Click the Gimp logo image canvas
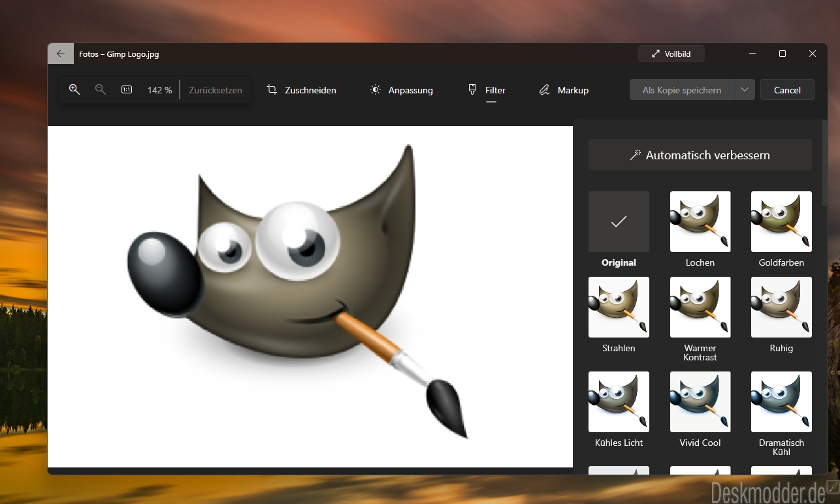 pyautogui.click(x=310, y=296)
